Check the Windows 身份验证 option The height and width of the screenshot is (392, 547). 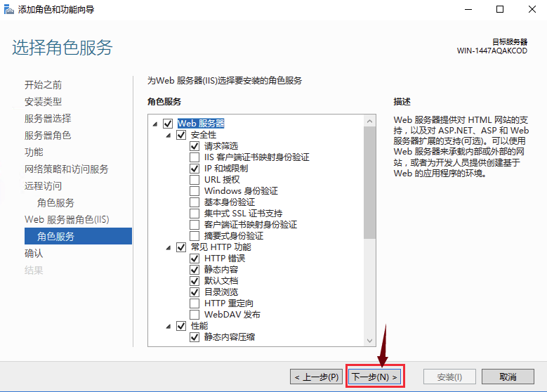(x=195, y=191)
